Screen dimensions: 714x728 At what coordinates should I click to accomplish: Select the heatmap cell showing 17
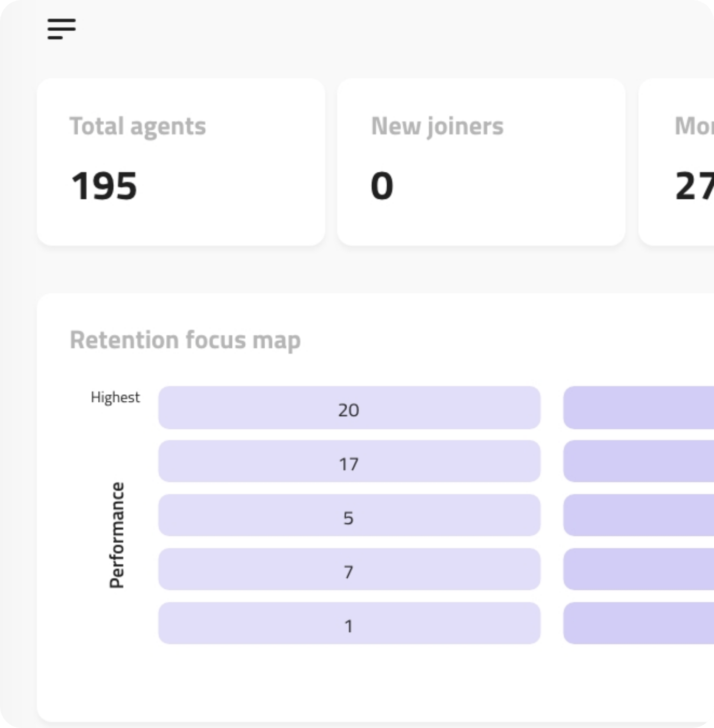tap(349, 462)
